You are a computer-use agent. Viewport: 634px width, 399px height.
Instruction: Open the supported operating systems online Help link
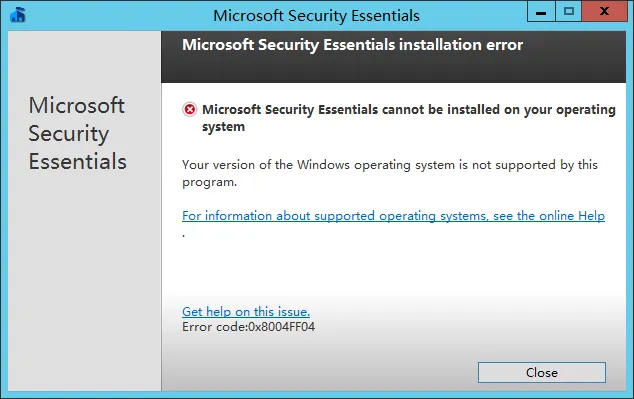tap(393, 216)
